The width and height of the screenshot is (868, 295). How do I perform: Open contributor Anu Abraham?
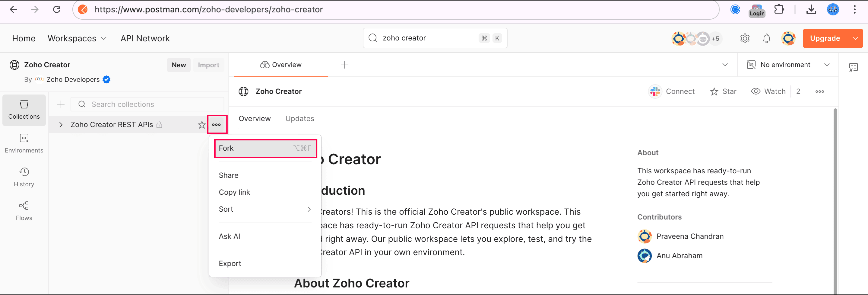click(679, 256)
